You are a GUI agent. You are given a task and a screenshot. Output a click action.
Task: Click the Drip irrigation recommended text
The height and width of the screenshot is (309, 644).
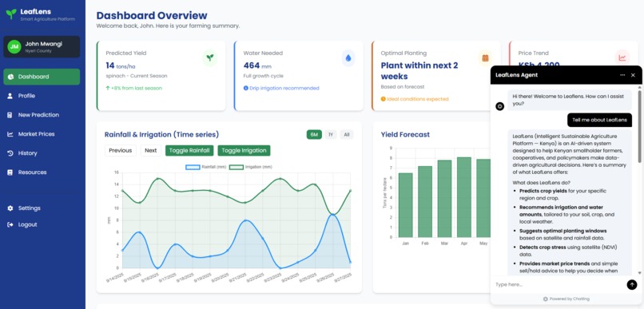(284, 88)
